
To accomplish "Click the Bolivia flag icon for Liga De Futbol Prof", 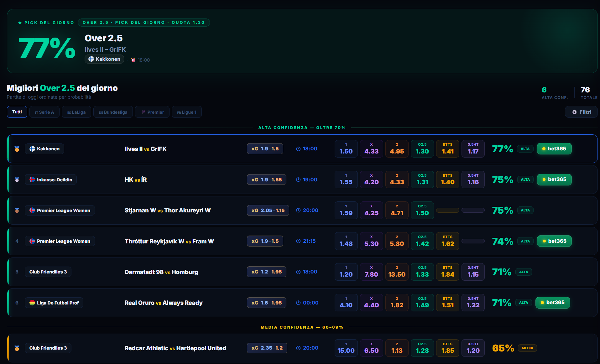I will [32, 303].
